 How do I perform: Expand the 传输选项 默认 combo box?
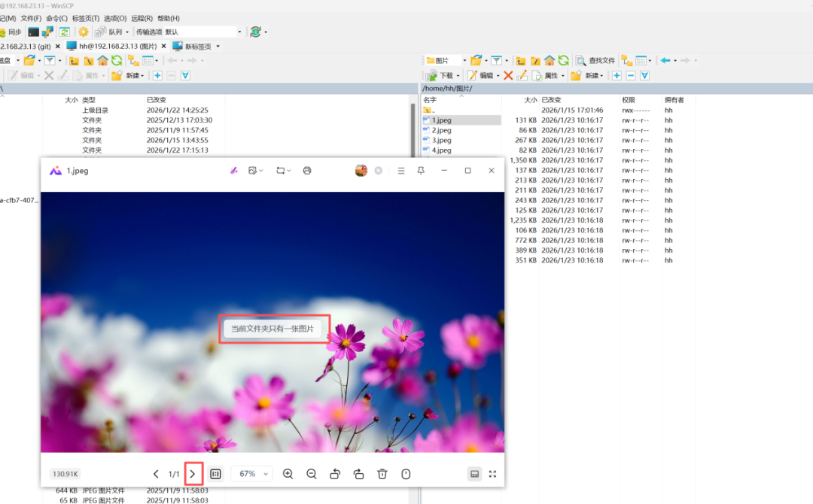tap(239, 32)
